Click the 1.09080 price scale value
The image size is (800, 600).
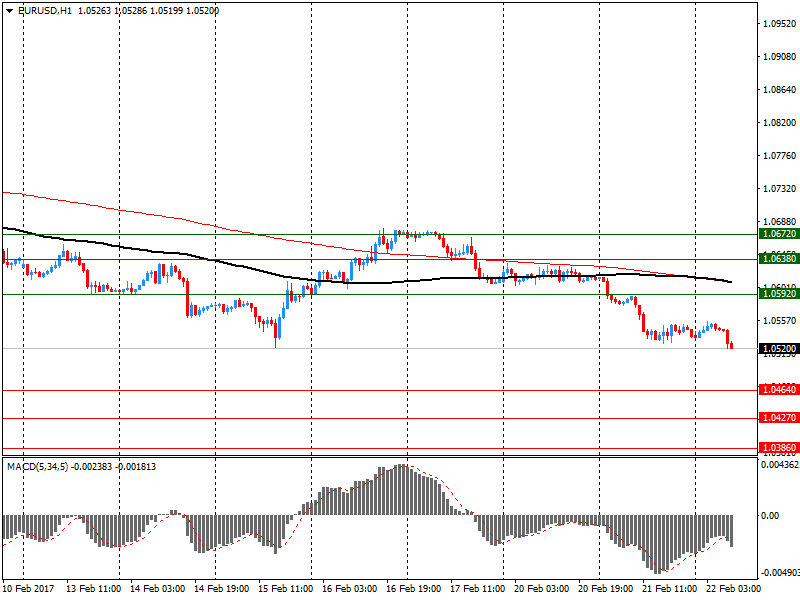[x=780, y=57]
